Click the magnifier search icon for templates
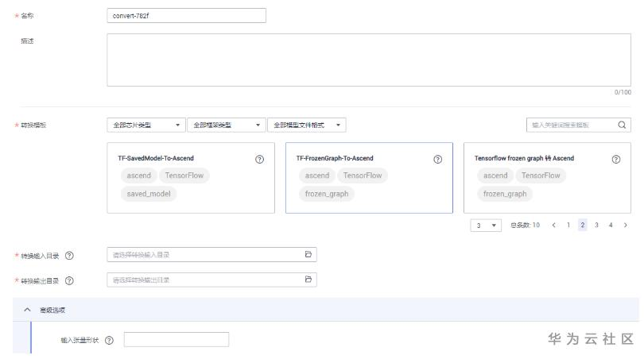 tap(622, 125)
